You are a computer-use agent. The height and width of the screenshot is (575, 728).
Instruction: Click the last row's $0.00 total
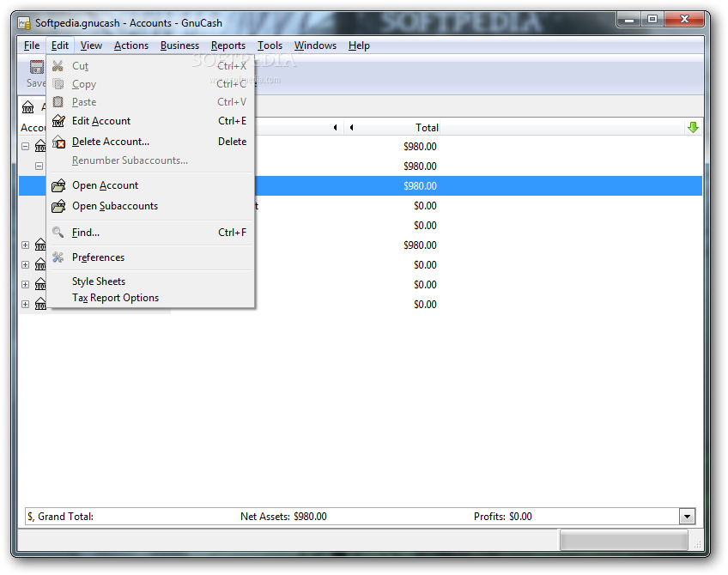pos(425,305)
